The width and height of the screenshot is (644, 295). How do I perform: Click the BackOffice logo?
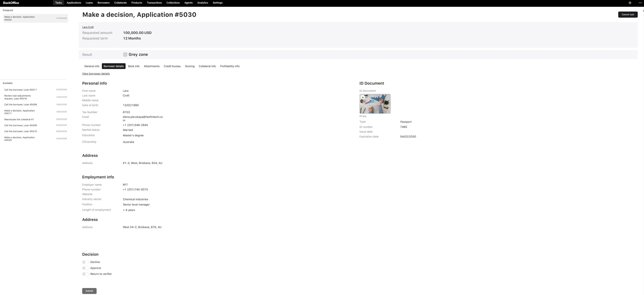(x=11, y=3)
